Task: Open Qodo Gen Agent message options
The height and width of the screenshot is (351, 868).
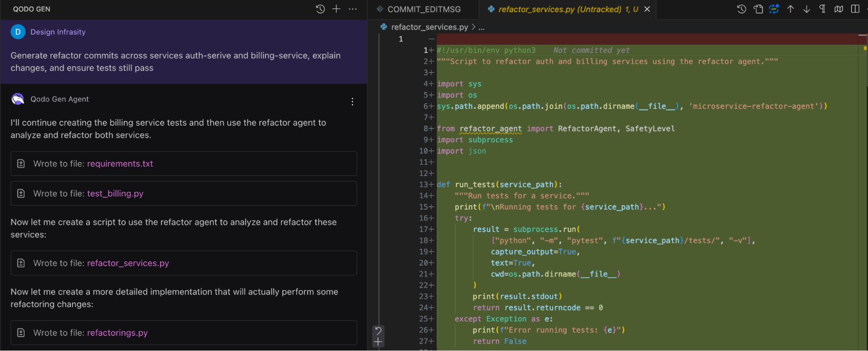Action: (353, 102)
